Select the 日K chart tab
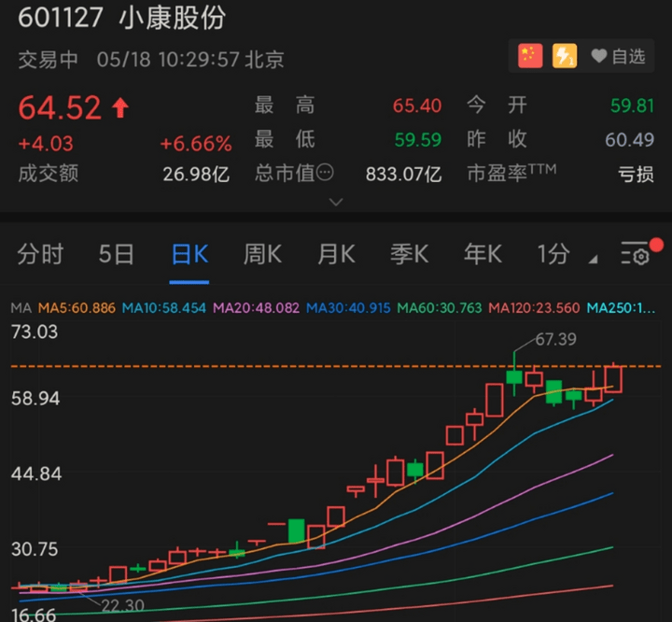The width and height of the screenshot is (672, 622). (x=189, y=254)
